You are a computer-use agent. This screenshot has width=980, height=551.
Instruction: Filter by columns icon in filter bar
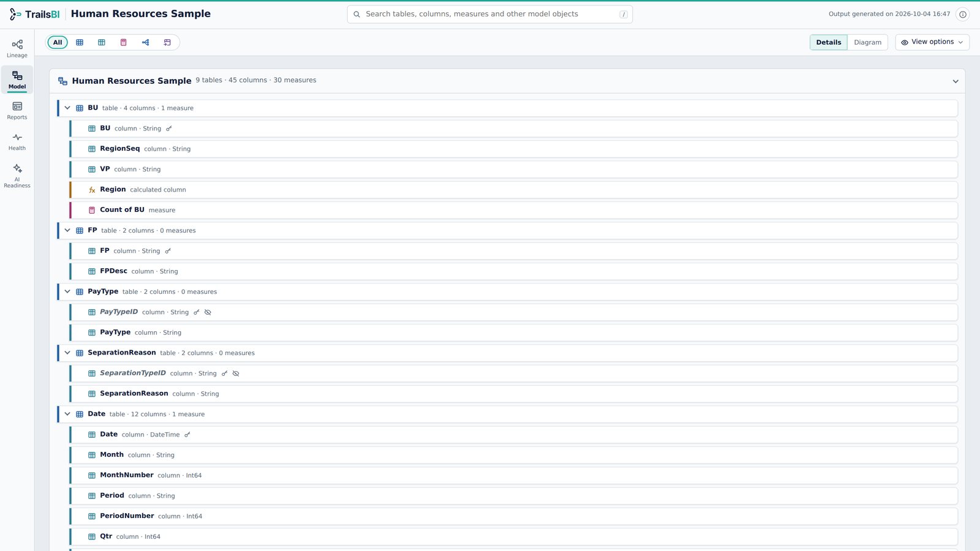[102, 42]
